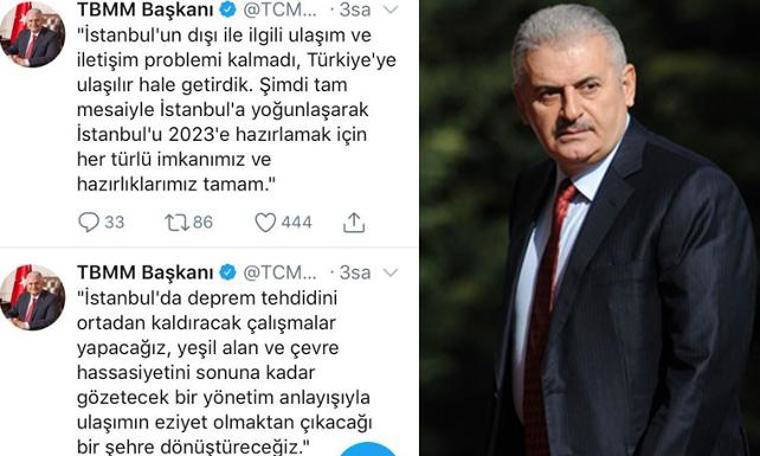Open first tweet text about İstanbul'u 2023'e hazırlamak
The image size is (760, 456).
[x=237, y=110]
